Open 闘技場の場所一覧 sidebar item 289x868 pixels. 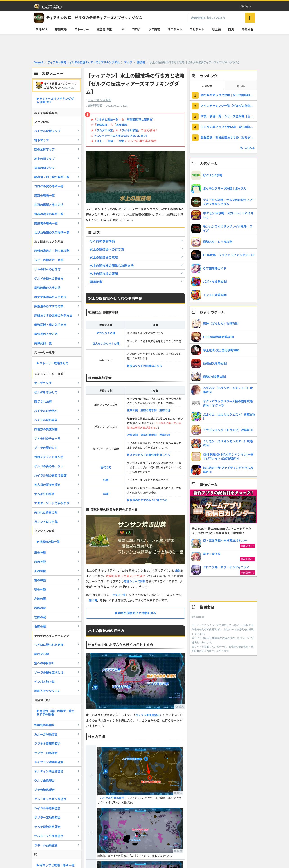(56, 223)
